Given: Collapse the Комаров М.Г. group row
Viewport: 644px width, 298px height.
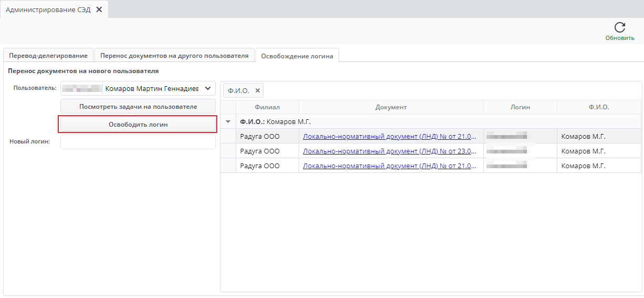Looking at the screenshot, I should (228, 121).
